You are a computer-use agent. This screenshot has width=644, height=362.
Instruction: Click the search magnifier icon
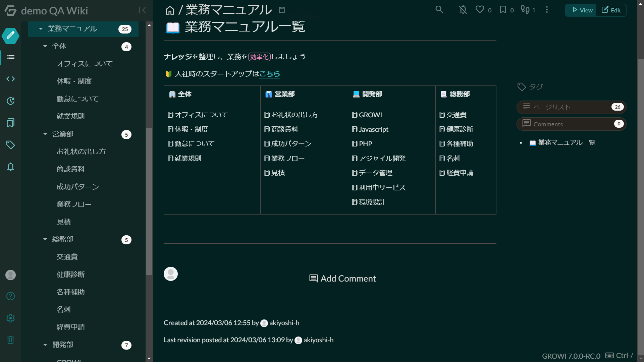tap(439, 10)
